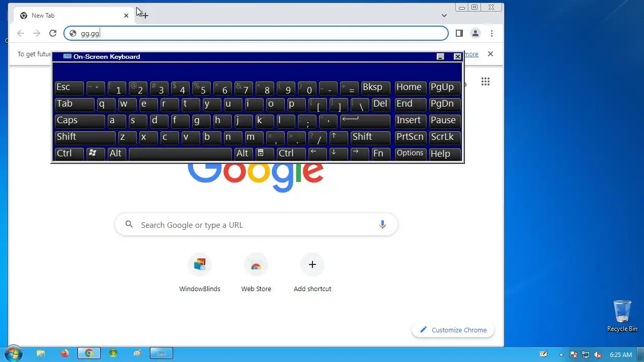644x362 pixels.
Task: Launch Firefox from taskbar
Action: pyautogui.click(x=65, y=353)
